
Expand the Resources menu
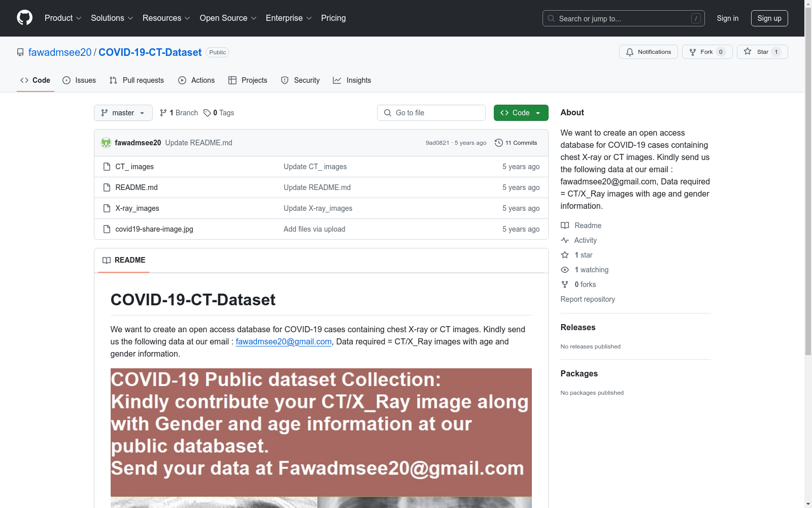166,18
